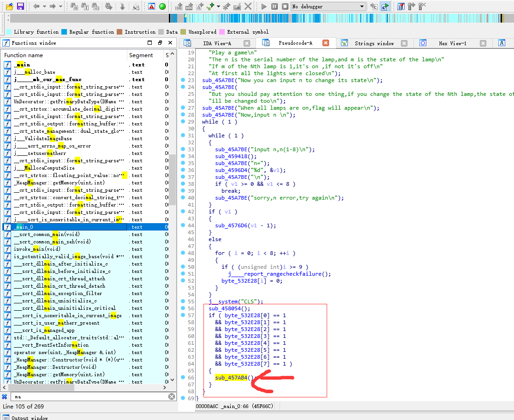This screenshot has width=514, height=420.
Task: Click sub_4576D6 call in pseudocode
Action: 231,225
